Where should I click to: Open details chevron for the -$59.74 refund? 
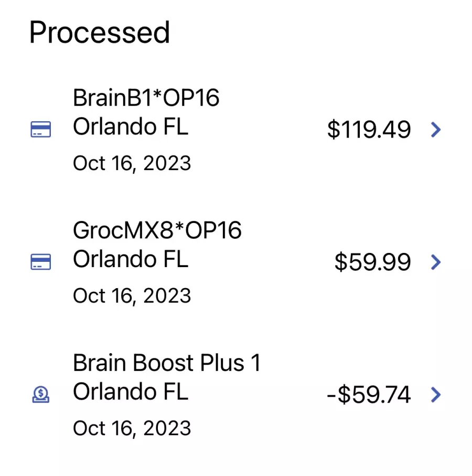point(436,395)
